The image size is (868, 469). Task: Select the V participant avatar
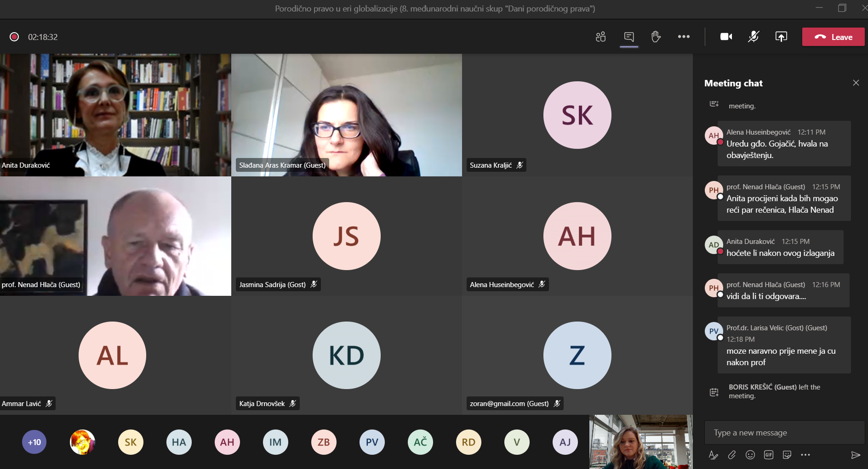pyautogui.click(x=517, y=442)
